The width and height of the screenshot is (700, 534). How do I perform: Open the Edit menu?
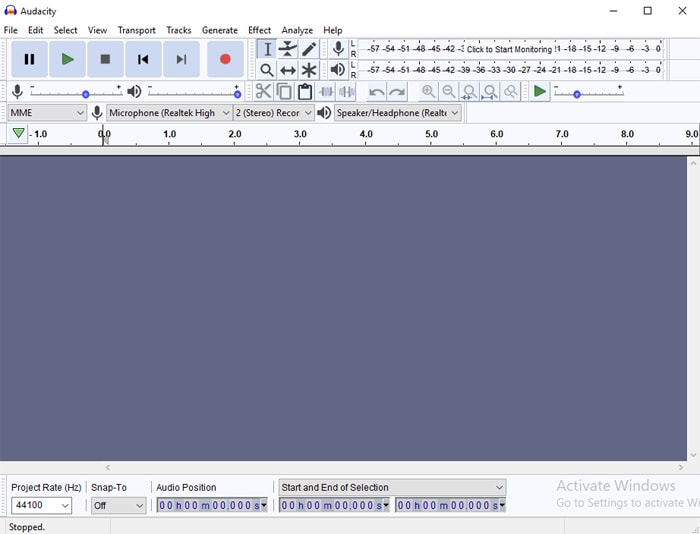36,30
